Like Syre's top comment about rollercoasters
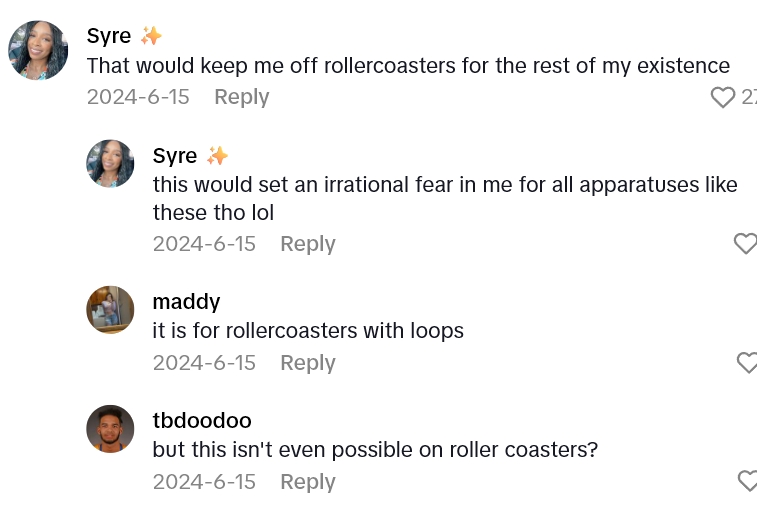757x510 pixels. point(723,97)
